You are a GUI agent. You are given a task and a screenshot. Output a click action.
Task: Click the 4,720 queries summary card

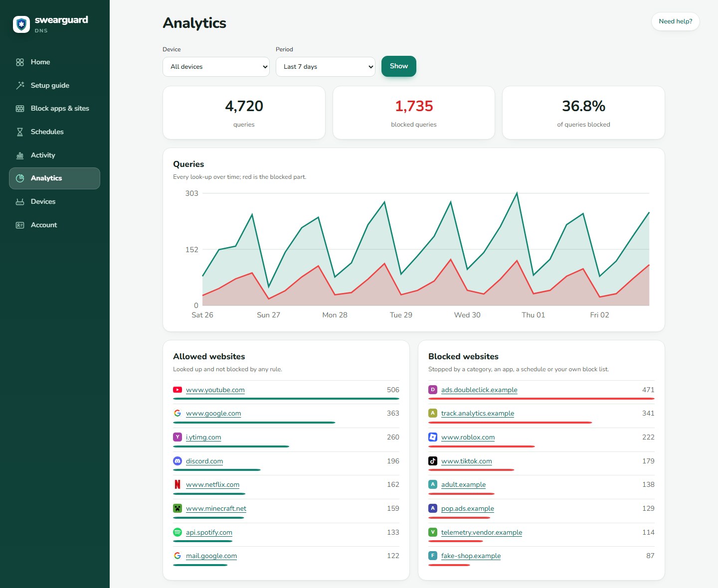click(244, 113)
